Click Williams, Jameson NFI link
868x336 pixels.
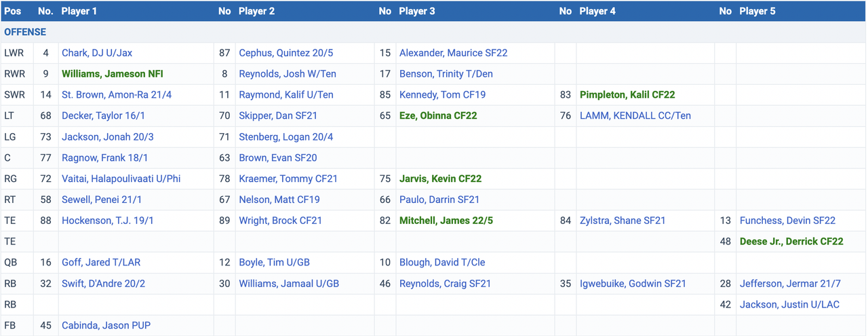pos(112,74)
